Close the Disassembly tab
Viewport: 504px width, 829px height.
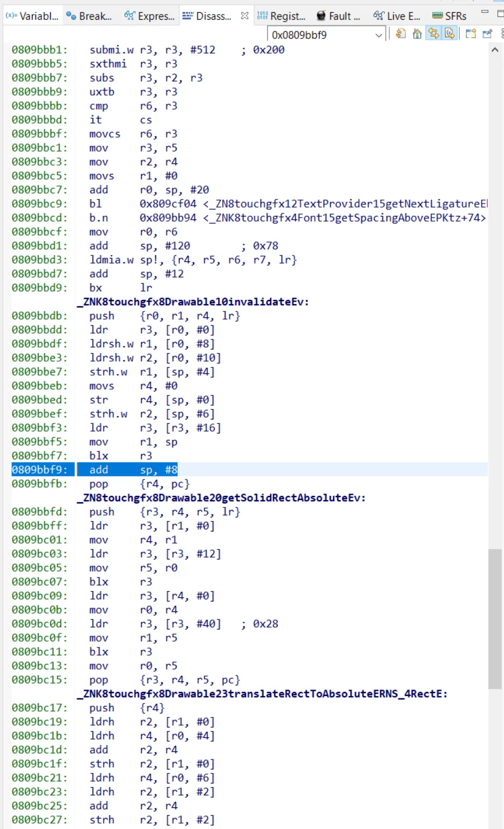pyautogui.click(x=245, y=16)
